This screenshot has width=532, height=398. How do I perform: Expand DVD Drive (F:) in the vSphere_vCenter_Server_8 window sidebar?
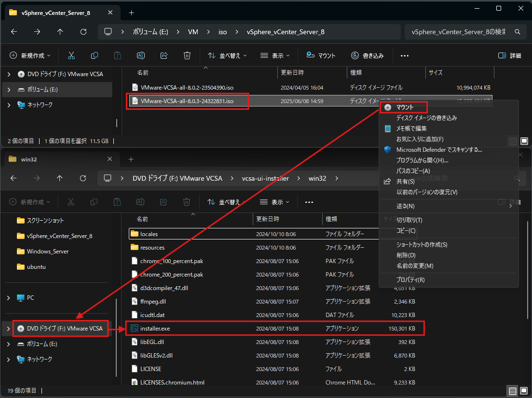pyautogui.click(x=9, y=74)
